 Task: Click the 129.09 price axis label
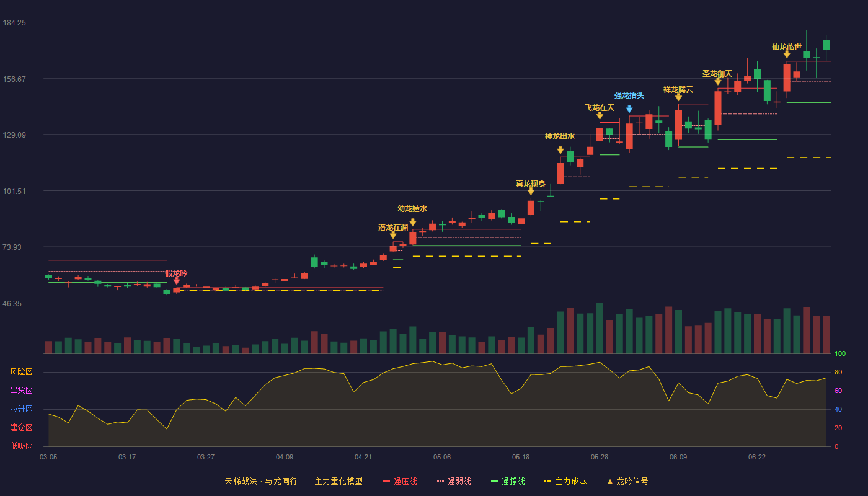point(14,135)
